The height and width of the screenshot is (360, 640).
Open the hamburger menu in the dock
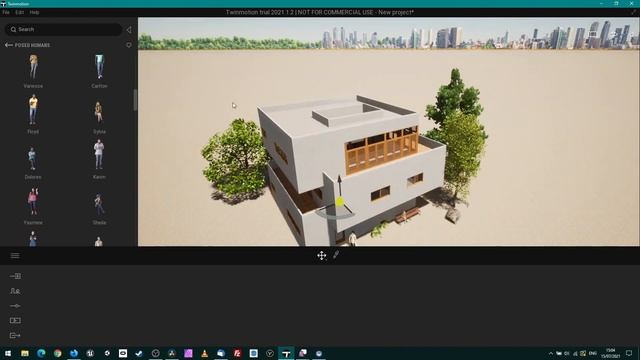pyautogui.click(x=15, y=256)
